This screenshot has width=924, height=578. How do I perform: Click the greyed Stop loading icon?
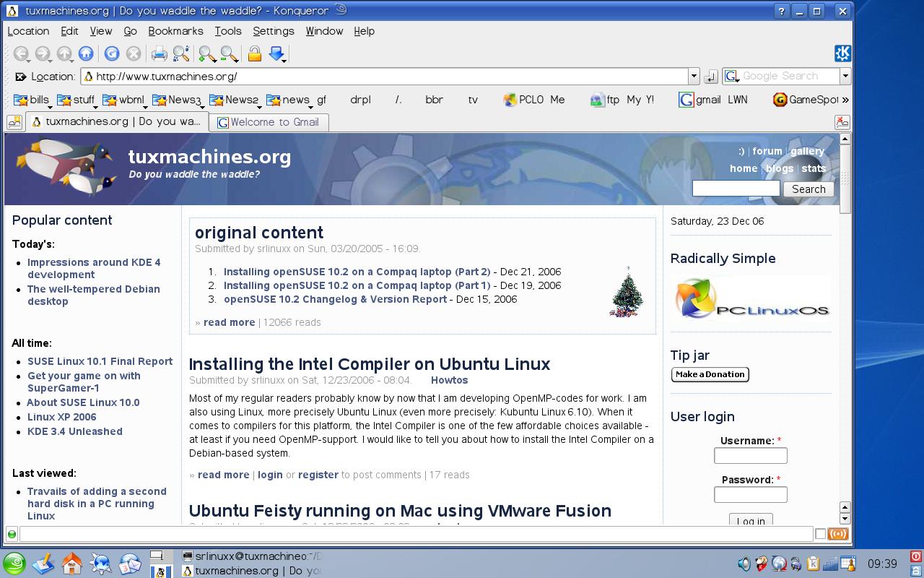point(133,53)
